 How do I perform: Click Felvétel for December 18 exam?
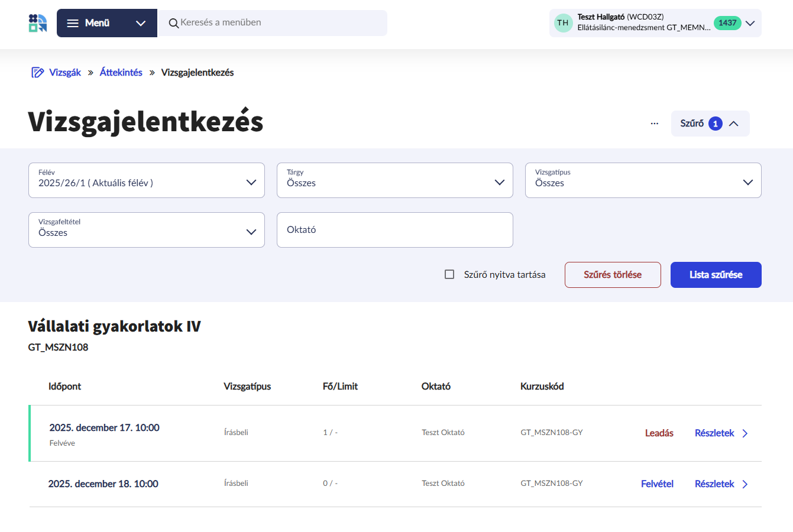click(657, 484)
